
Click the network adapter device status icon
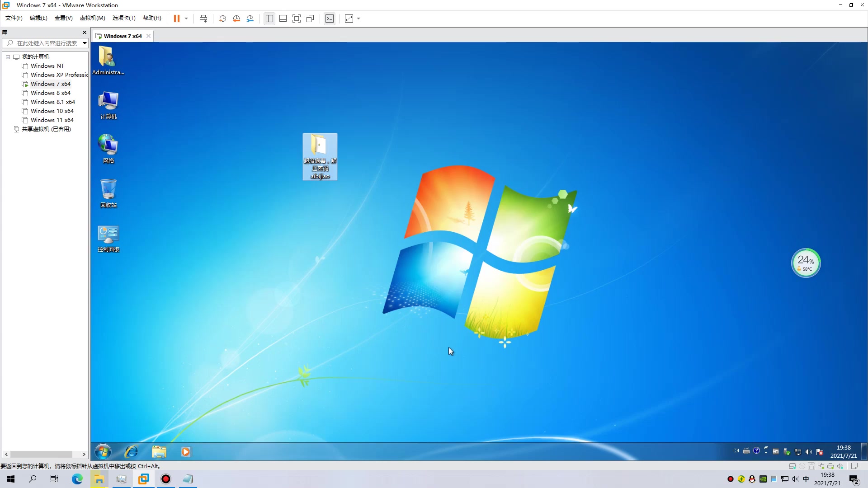click(x=821, y=466)
